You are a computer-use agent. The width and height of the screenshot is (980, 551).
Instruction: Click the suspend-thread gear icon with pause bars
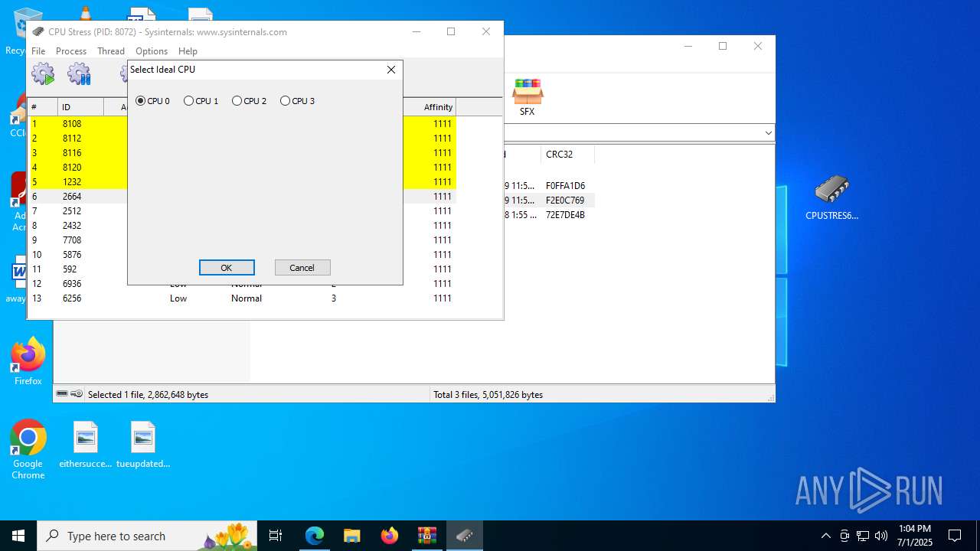coord(79,74)
